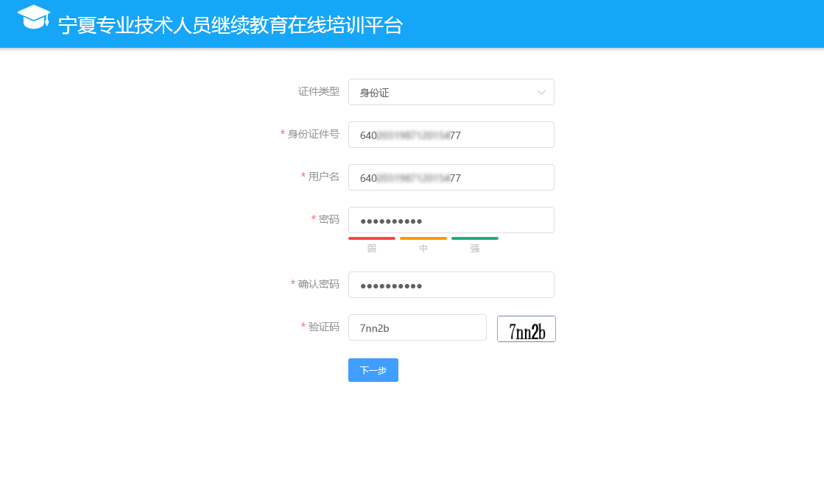This screenshot has width=824, height=504.
Task: Refresh the captcha image 7nn2b
Action: pyautogui.click(x=526, y=329)
